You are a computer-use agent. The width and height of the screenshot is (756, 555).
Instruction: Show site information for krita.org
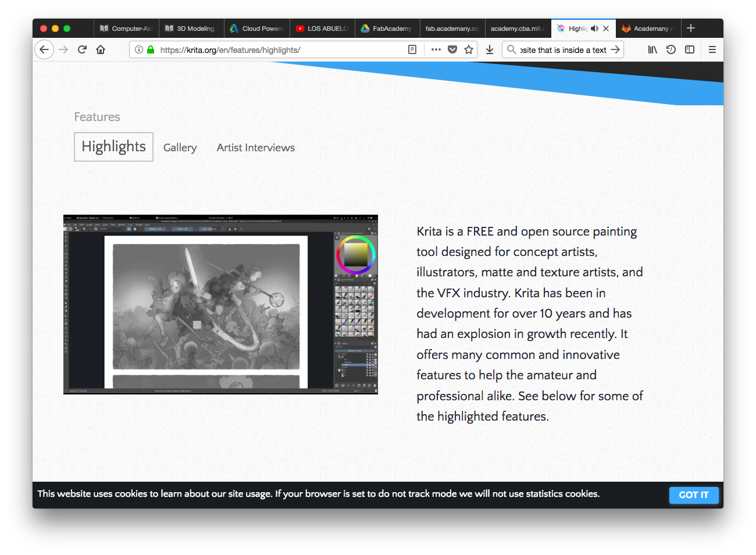[x=139, y=50]
